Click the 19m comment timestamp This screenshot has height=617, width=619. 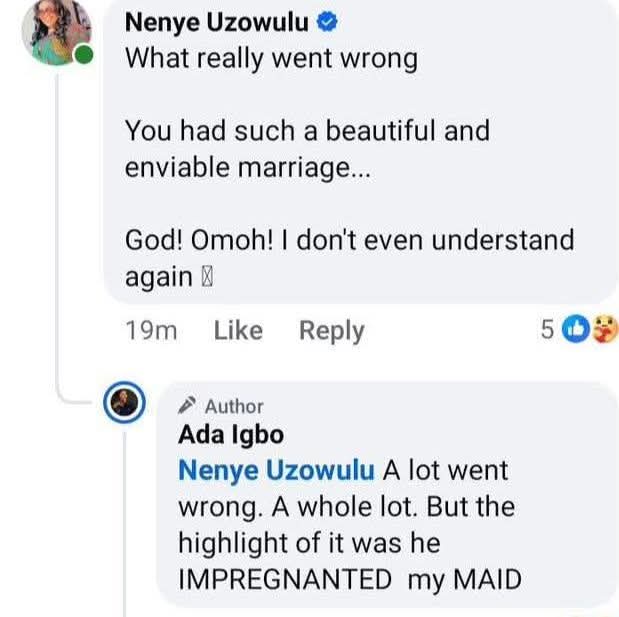click(x=151, y=331)
